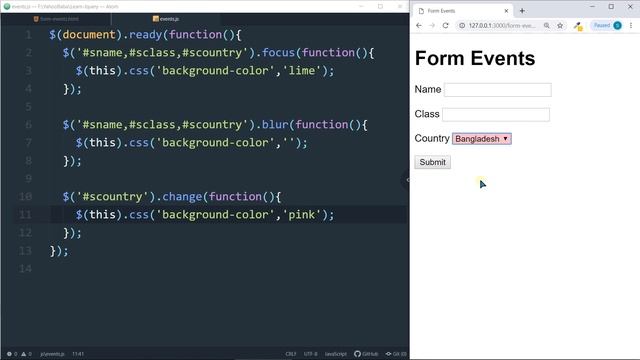
Task: Switch to the form-events.html editor tab
Action: (56, 19)
